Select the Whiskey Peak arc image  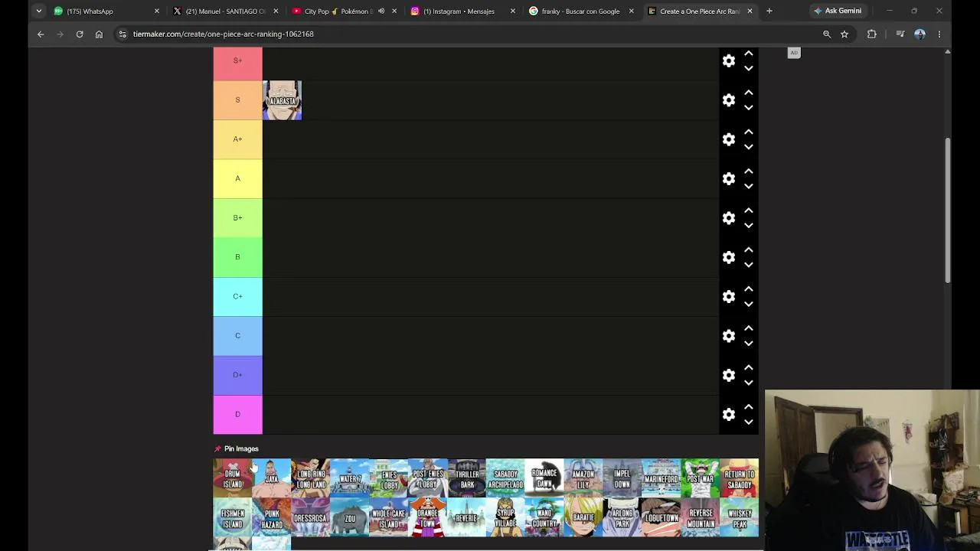(x=740, y=517)
